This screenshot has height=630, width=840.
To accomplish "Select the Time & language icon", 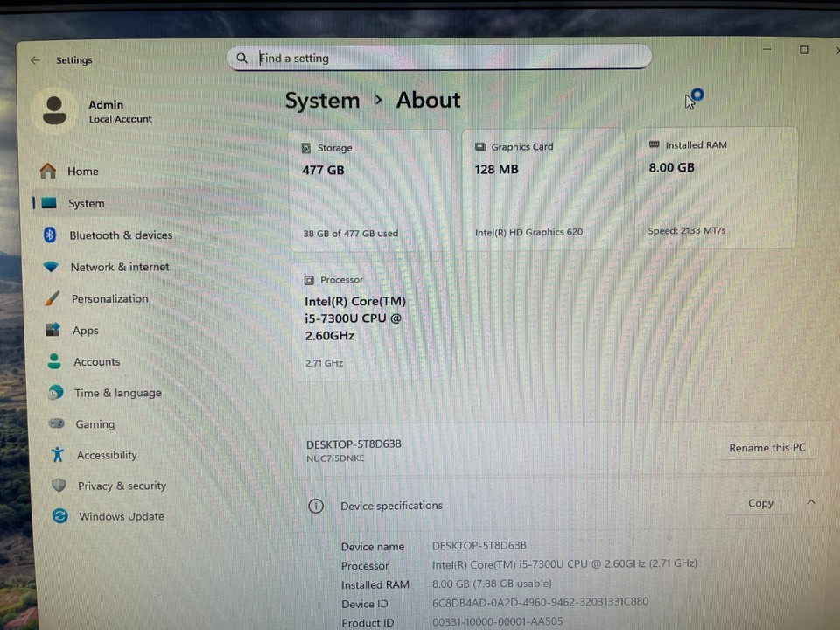I will tap(54, 393).
